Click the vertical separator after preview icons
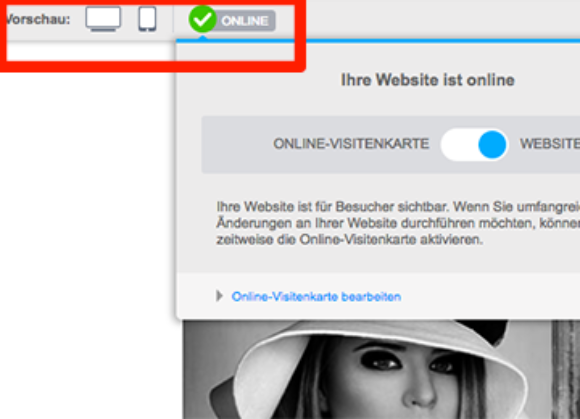580x419 pixels. [173, 19]
